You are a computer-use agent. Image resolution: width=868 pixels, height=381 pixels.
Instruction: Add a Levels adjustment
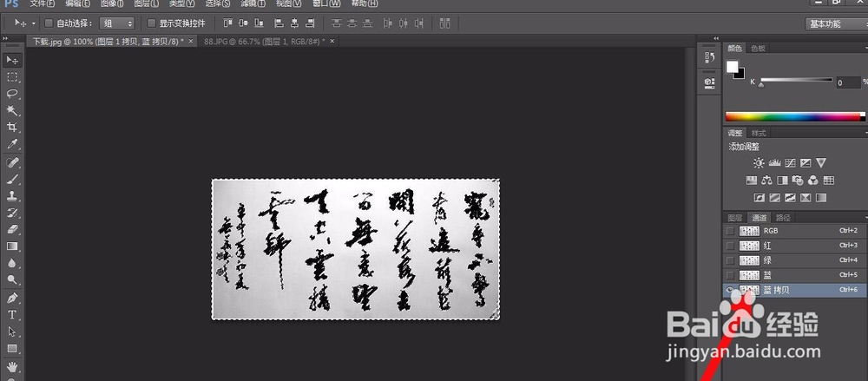[x=774, y=163]
